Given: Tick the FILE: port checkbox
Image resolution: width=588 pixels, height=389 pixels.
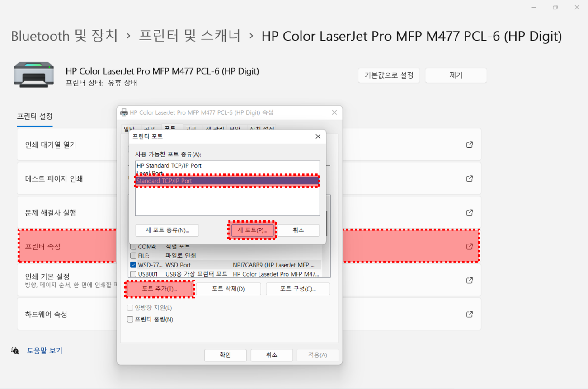Looking at the screenshot, I should pyautogui.click(x=133, y=256).
